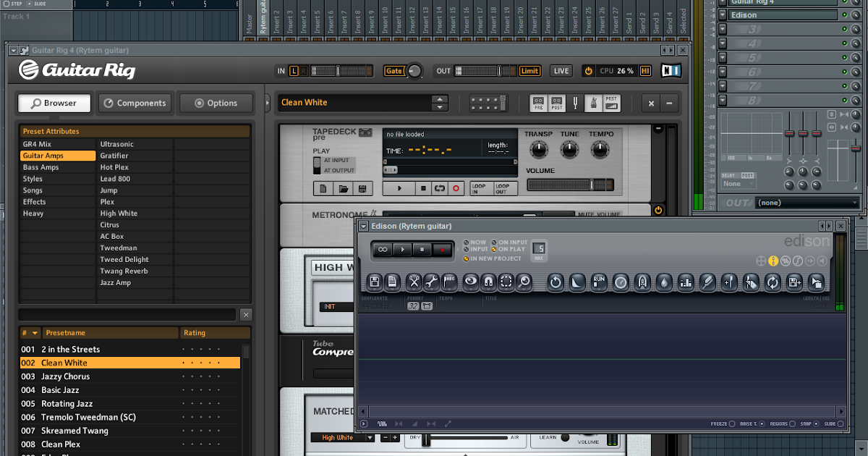
Task: Toggle Metronome module power button
Action: click(658, 211)
